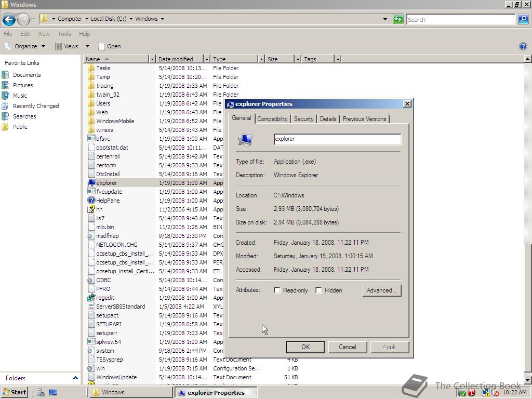The image size is (532, 399).
Task: Click the network tray icon
Action: click(485, 393)
